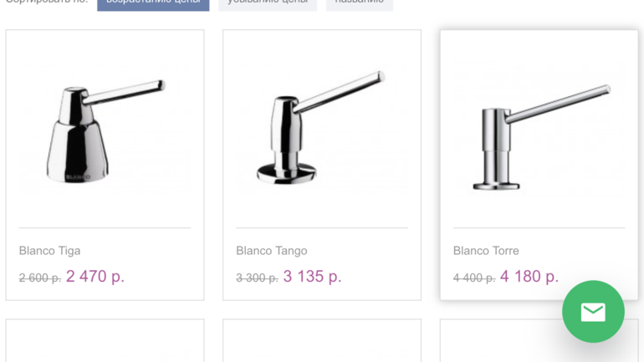Open the Blanco Tango product link
Viewport: 644px width, 362px height.
click(x=271, y=251)
